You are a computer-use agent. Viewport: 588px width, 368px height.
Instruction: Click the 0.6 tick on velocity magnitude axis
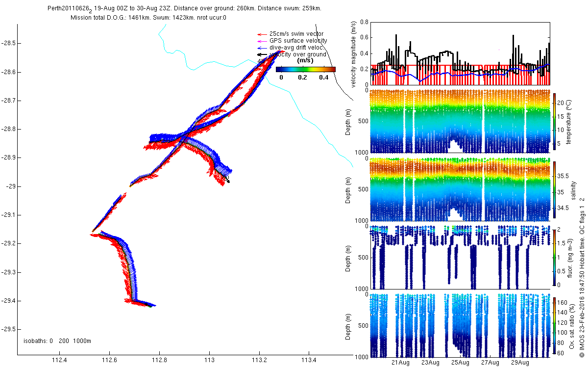point(364,38)
